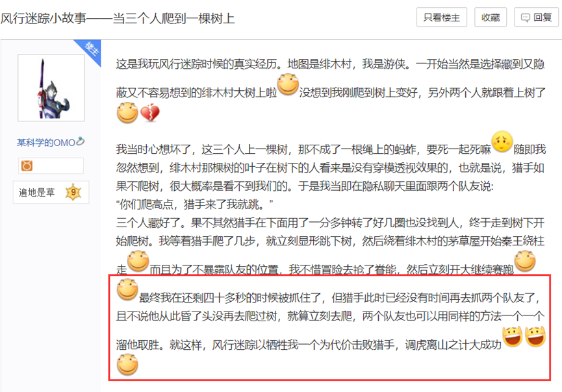
Task: Click the 遍地是草 level title
Action: (37, 193)
